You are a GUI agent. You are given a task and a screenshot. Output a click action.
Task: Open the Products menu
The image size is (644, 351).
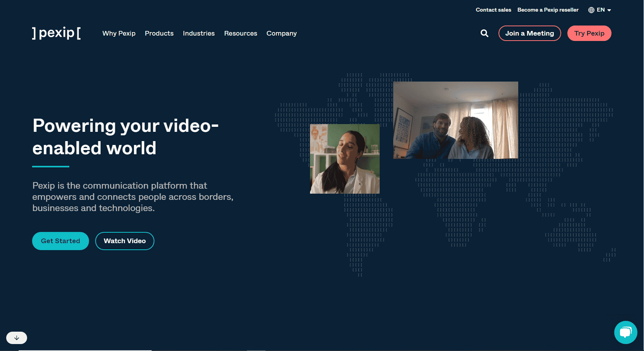pyautogui.click(x=159, y=33)
